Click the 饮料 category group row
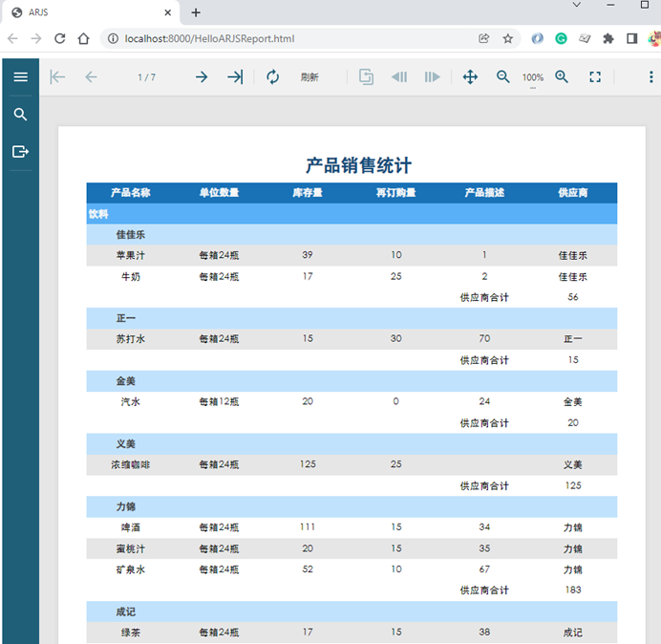 point(352,214)
